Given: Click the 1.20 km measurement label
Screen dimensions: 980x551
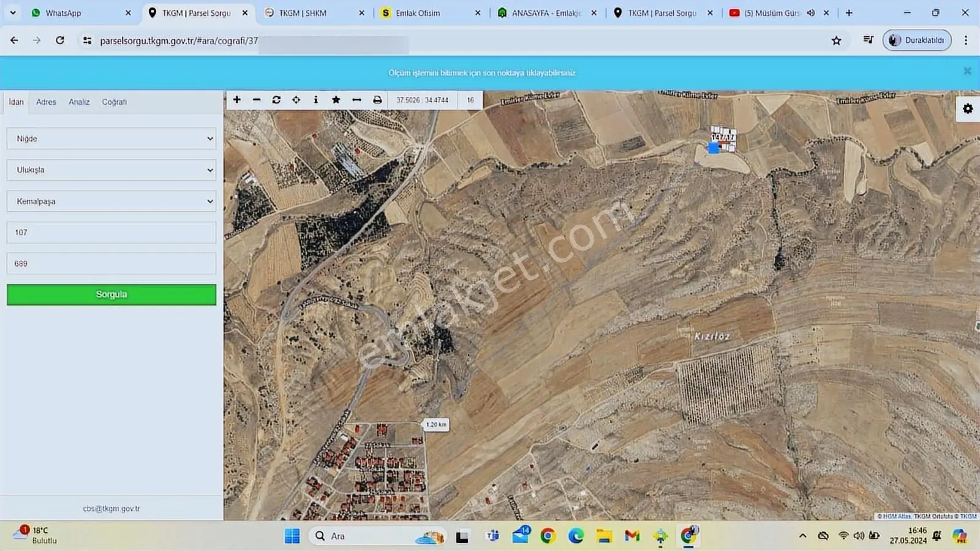Looking at the screenshot, I should 436,424.
